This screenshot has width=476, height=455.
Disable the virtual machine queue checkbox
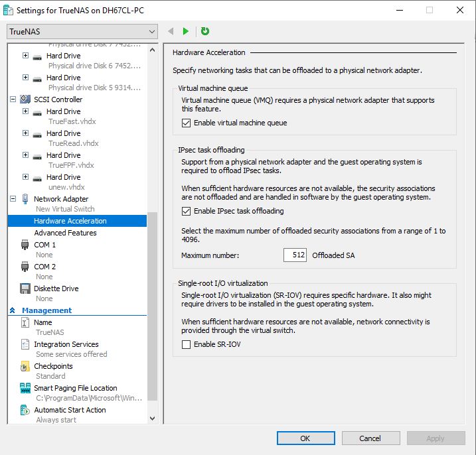tap(187, 123)
